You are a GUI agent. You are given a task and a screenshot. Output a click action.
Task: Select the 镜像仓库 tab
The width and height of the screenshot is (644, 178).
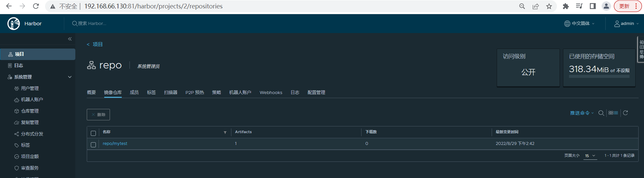[x=113, y=92]
